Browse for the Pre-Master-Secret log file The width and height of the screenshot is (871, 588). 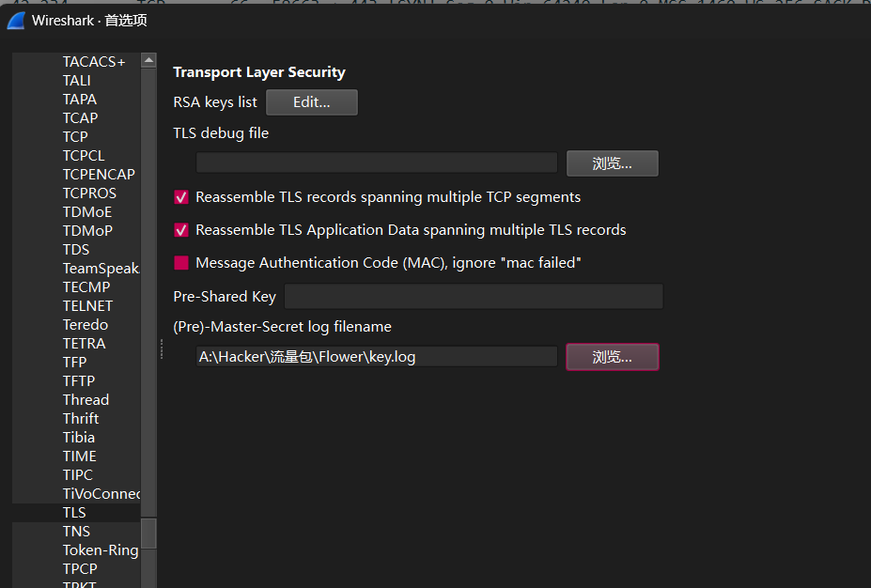(613, 357)
